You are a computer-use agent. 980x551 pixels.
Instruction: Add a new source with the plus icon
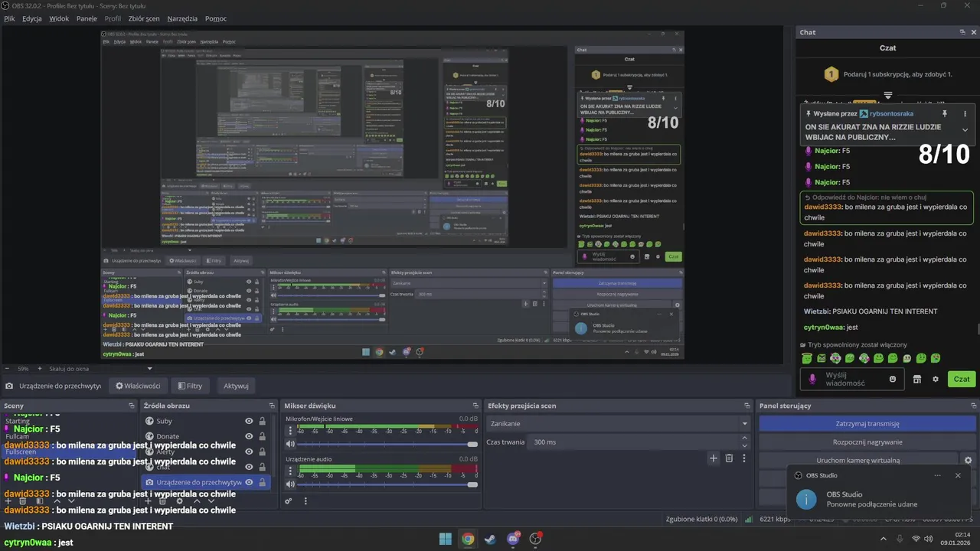pyautogui.click(x=148, y=501)
